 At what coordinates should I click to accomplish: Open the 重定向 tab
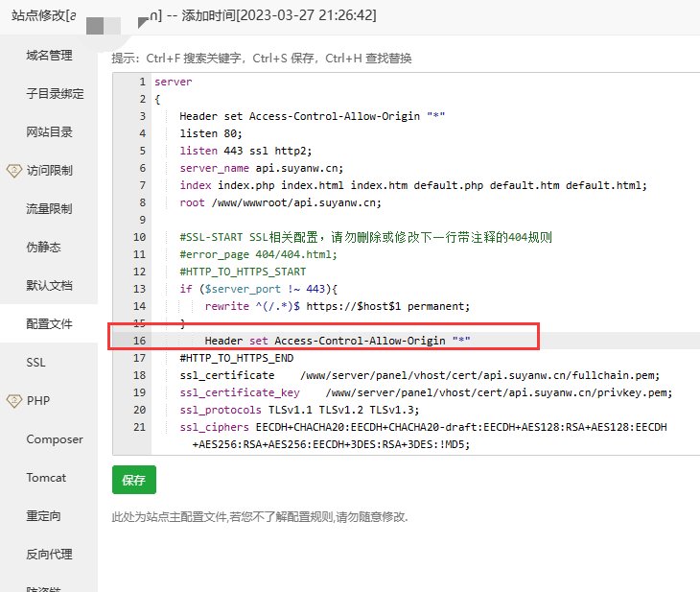[43, 516]
